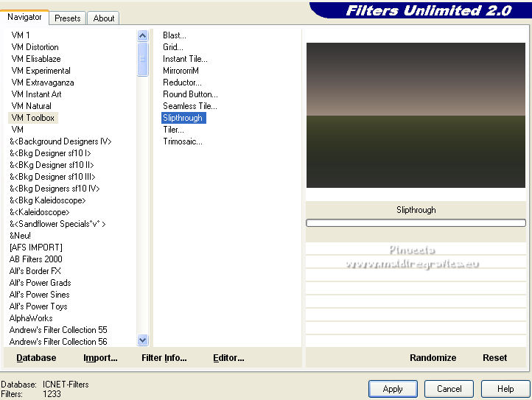Select the plain VM category
This screenshot has width=532, height=400.
[17, 130]
